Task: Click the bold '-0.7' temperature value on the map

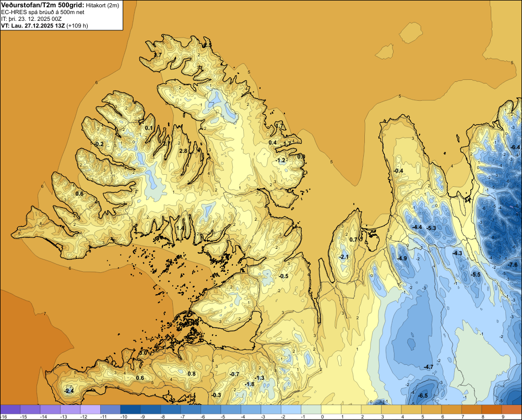Action: pos(234,374)
